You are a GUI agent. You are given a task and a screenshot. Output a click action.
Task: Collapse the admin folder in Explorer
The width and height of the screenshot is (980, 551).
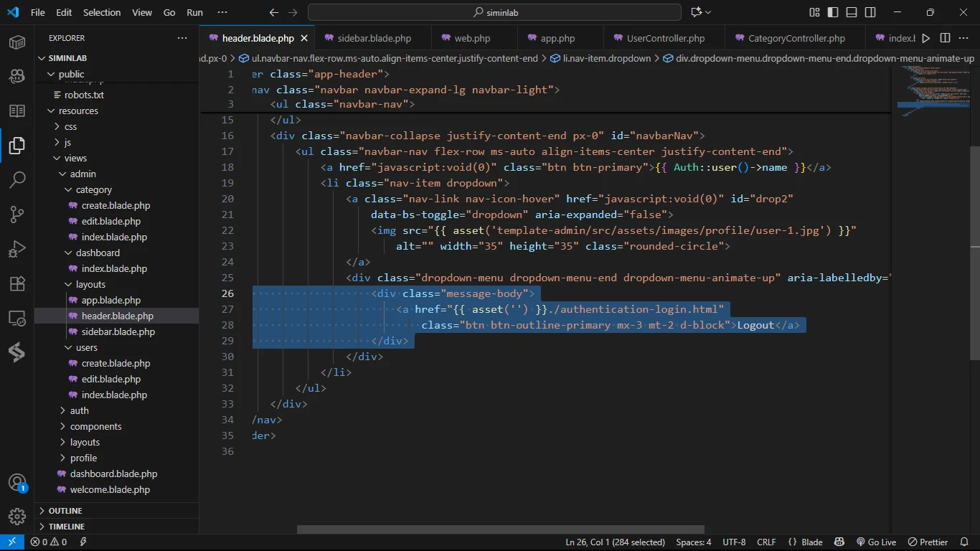tap(83, 174)
